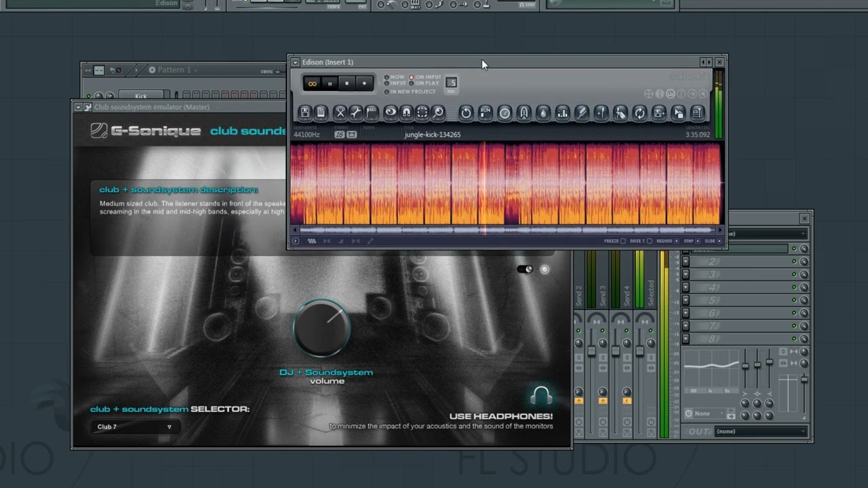
Task: Expand mixer effect slot 6 menu
Action: 686,313
